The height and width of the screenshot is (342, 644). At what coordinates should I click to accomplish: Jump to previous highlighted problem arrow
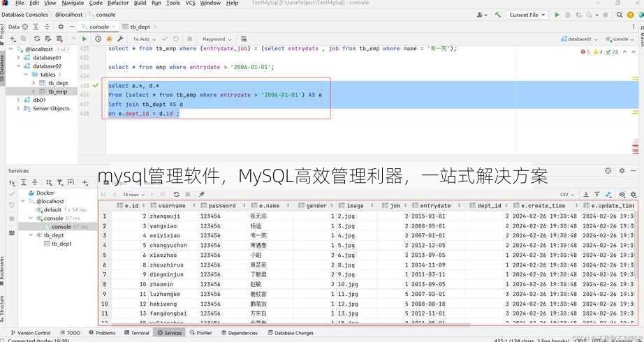click(x=624, y=52)
